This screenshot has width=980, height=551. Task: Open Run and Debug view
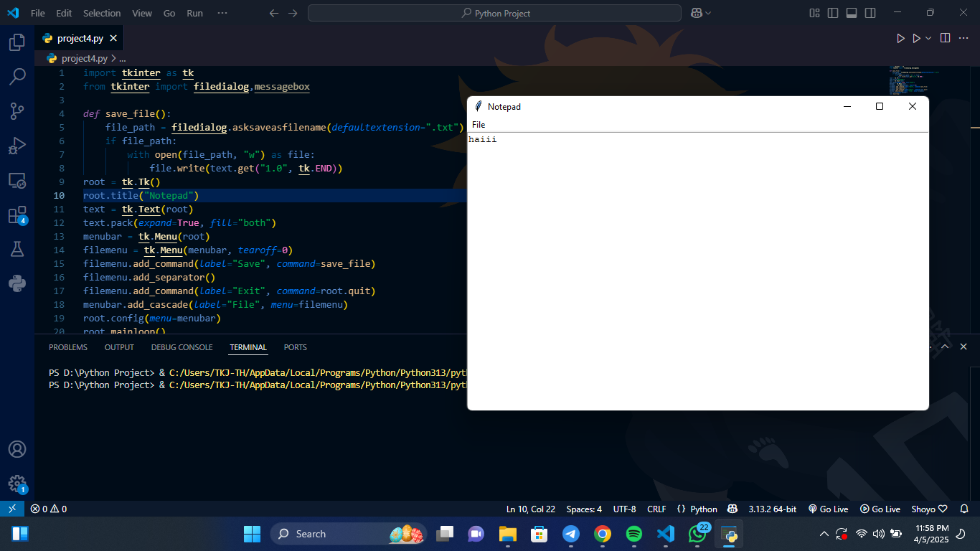click(x=17, y=146)
